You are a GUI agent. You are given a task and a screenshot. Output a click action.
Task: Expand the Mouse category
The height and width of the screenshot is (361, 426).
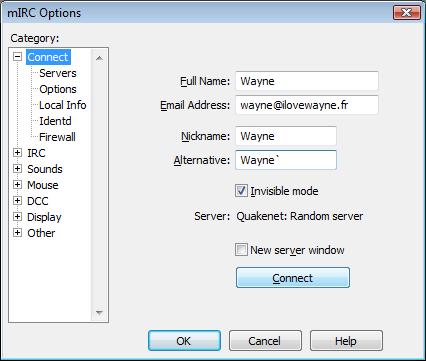tap(17, 185)
